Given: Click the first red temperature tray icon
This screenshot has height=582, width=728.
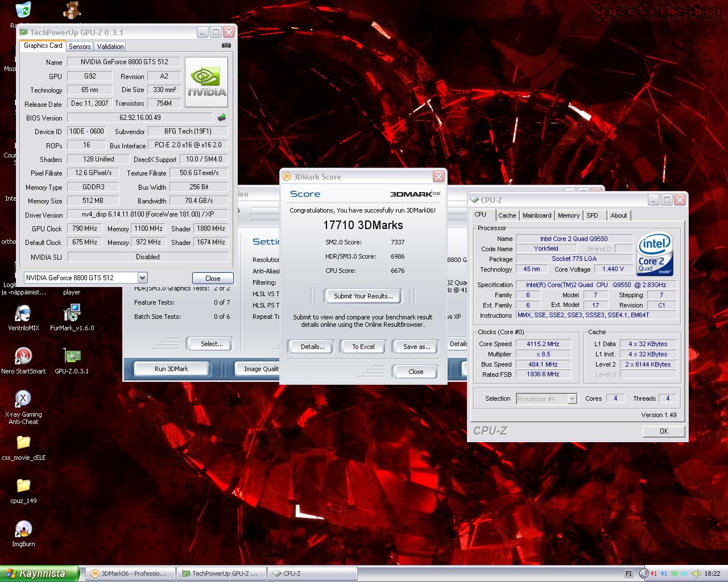Looking at the screenshot, I should pyautogui.click(x=654, y=573).
